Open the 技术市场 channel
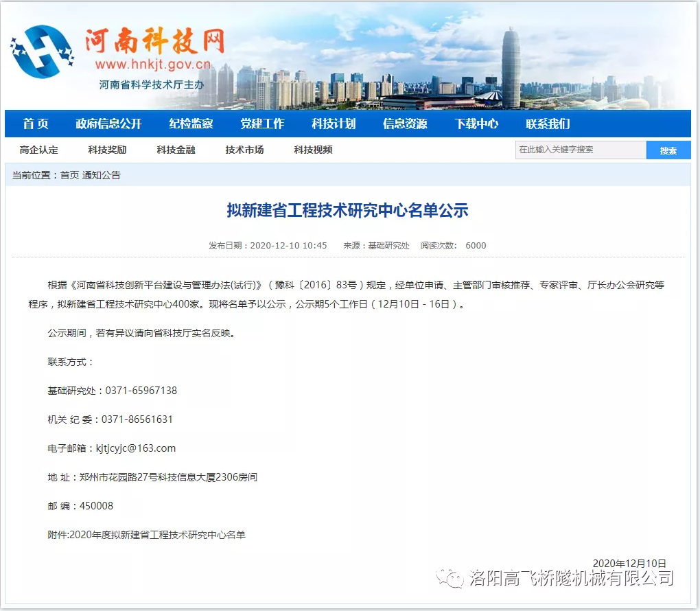The width and height of the screenshot is (700, 611). click(x=244, y=150)
